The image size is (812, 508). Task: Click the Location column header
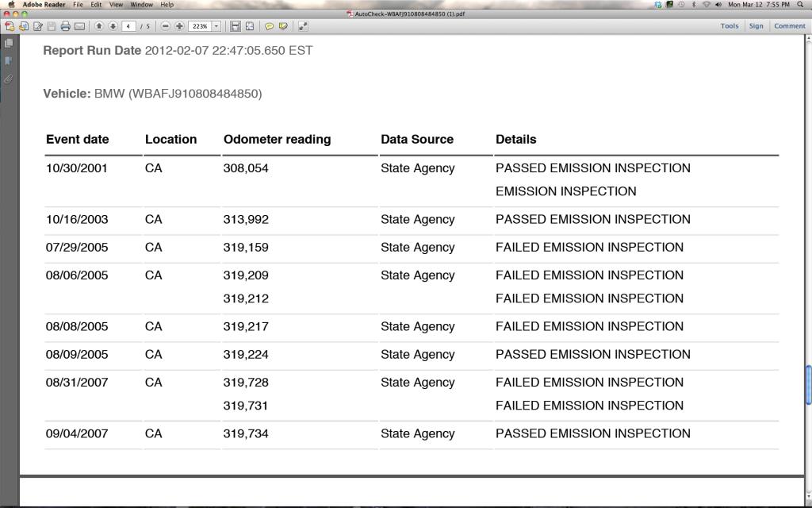click(x=171, y=140)
